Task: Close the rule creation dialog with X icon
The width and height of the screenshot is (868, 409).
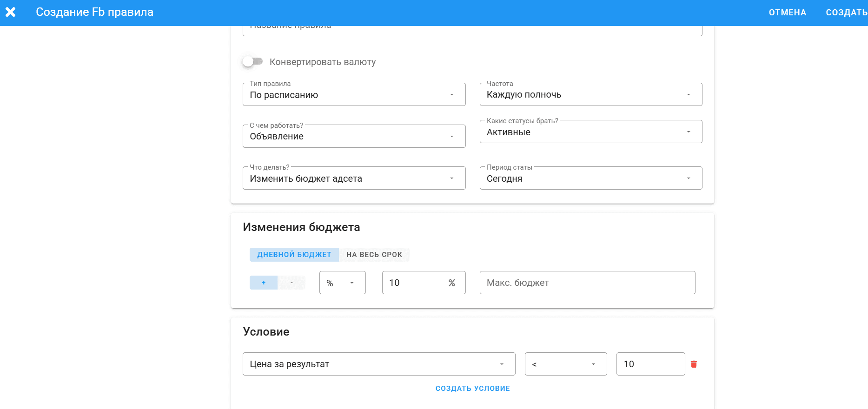Action: coord(10,12)
